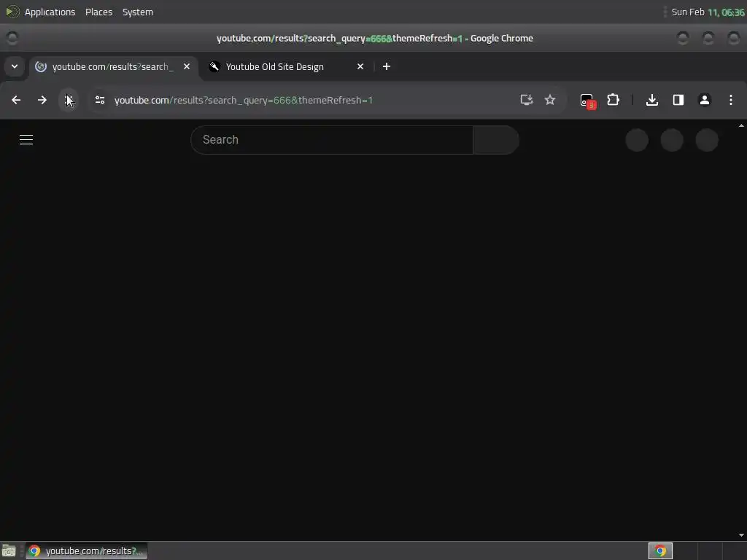This screenshot has height=560, width=747.
Task: Bookmark this page with the star icon
Action: tap(550, 100)
